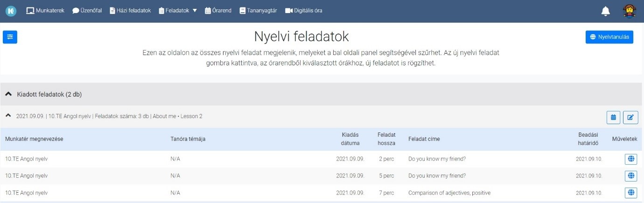
Task: Open the Feladatok dropdown menu
Action: click(178, 10)
